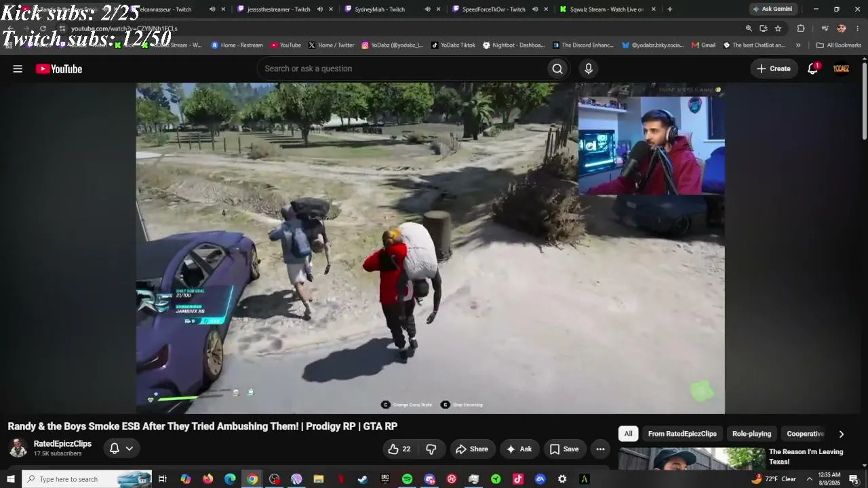Viewport: 868px width, 488px height.
Task: Open clock and calendar flyout
Action: pos(829,479)
